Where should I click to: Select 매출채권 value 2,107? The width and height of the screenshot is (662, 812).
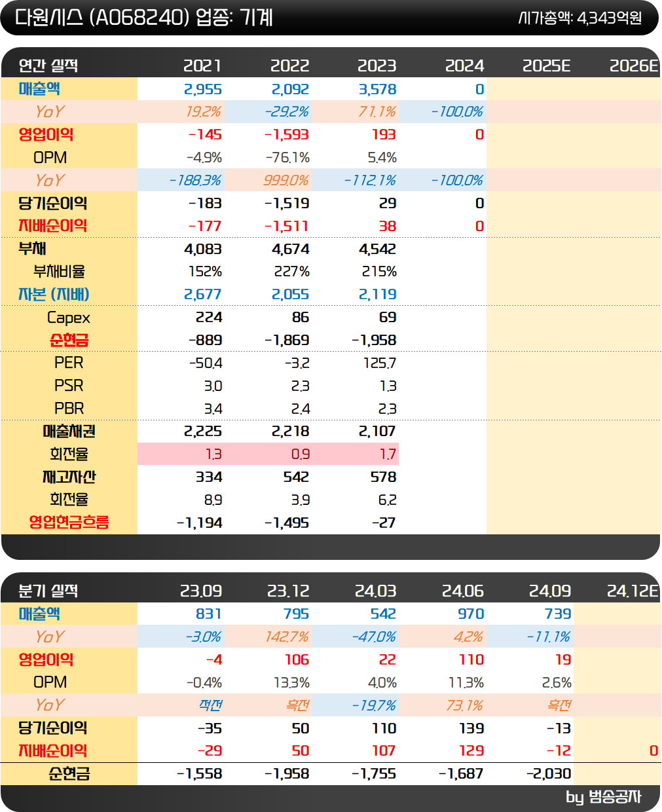[x=377, y=432]
